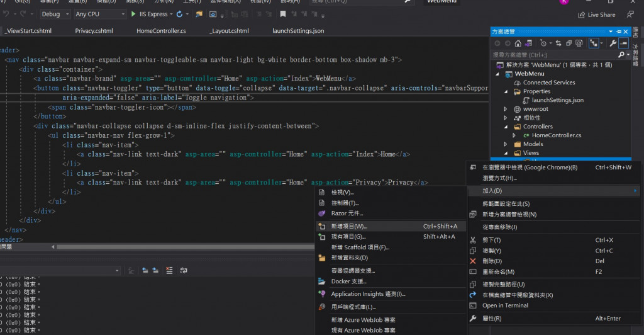The height and width of the screenshot is (335, 644).
Task: Switch to the HomeController.cs tab
Action: (x=161, y=31)
